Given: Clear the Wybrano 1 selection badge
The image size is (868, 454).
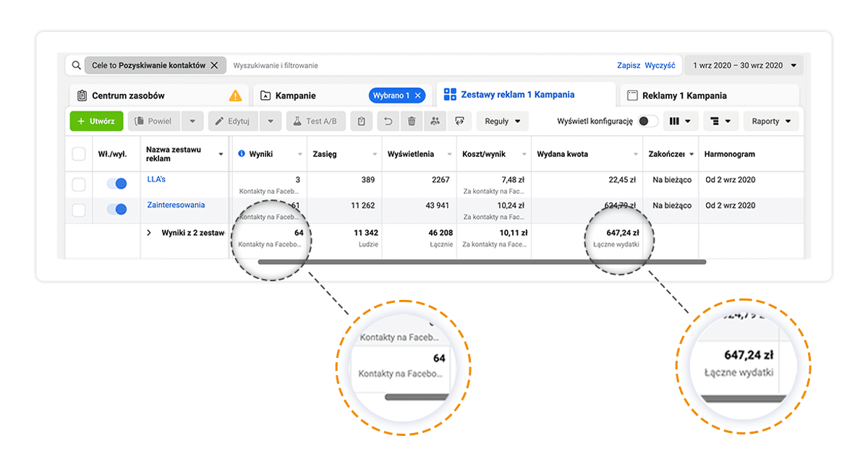Looking at the screenshot, I should 417,95.
